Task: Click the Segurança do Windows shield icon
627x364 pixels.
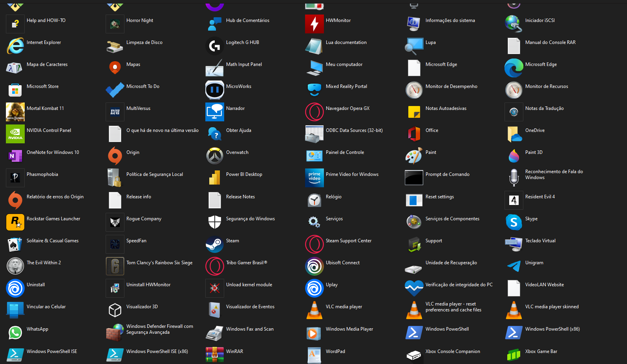Action: click(x=215, y=222)
